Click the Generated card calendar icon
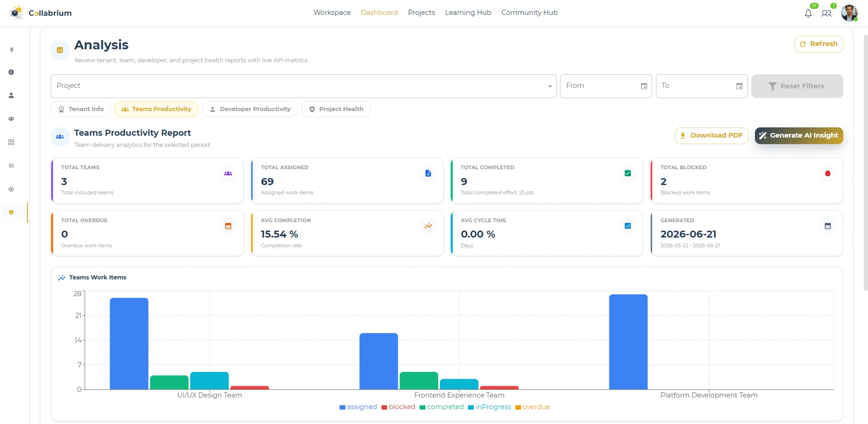The height and width of the screenshot is (424, 868). point(828,226)
